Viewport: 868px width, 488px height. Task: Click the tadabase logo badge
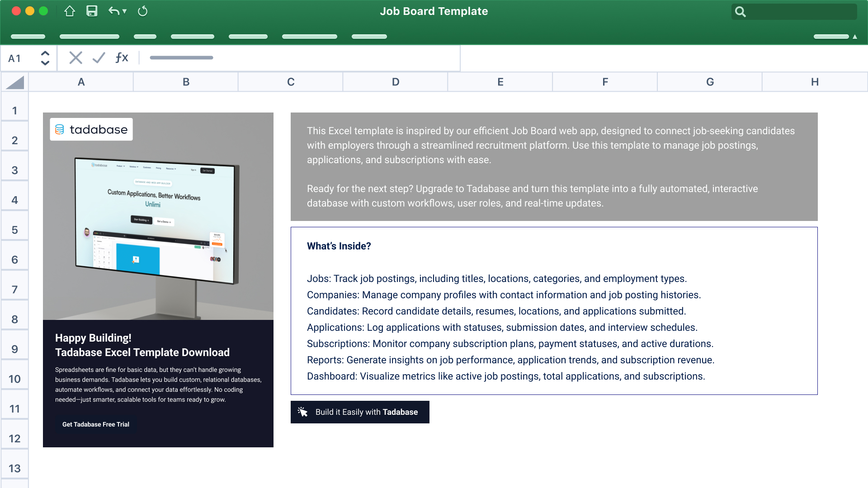pos(91,129)
